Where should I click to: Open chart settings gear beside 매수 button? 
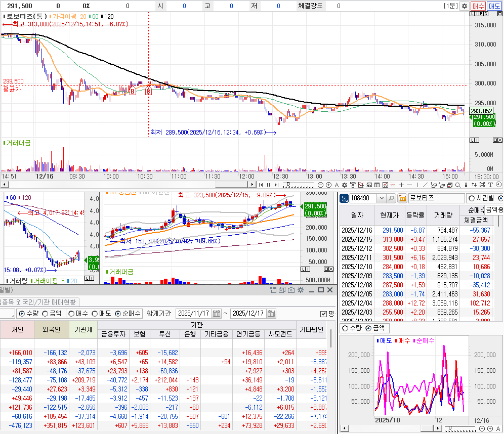pyautogui.click(x=465, y=6)
